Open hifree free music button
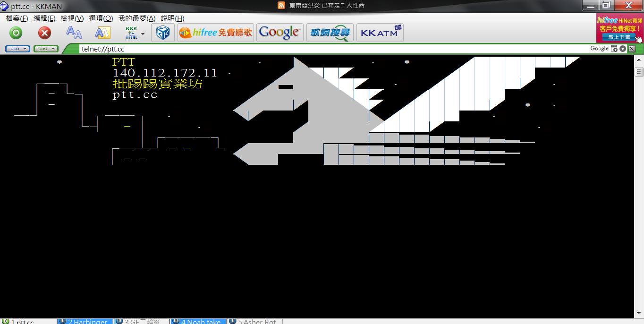 (216, 33)
